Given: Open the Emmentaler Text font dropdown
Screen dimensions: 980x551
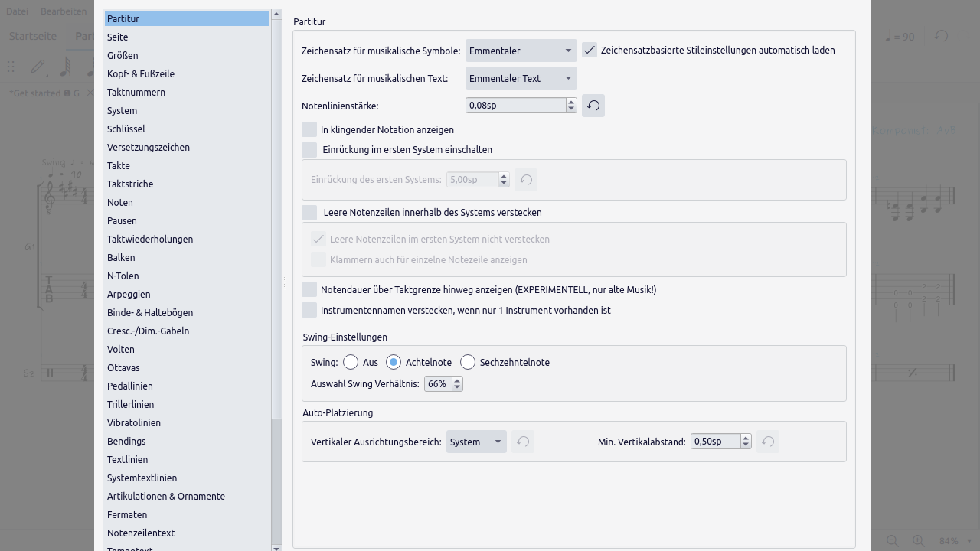Looking at the screenshot, I should pos(521,78).
